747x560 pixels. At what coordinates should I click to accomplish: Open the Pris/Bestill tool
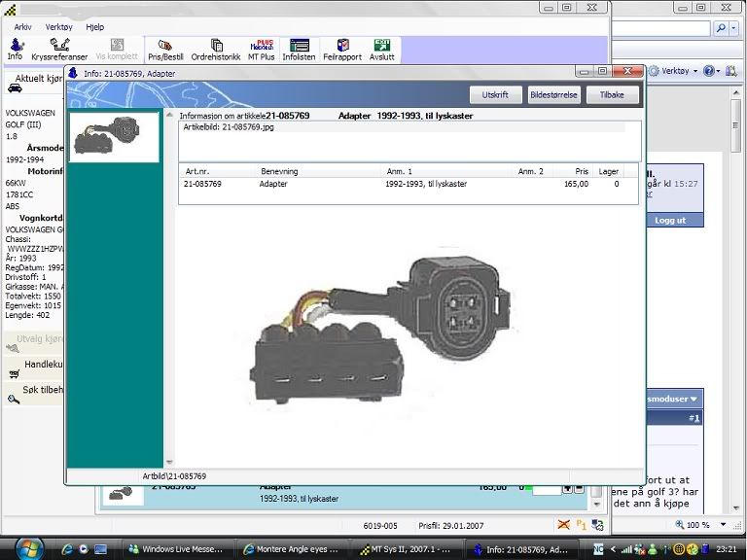165,50
